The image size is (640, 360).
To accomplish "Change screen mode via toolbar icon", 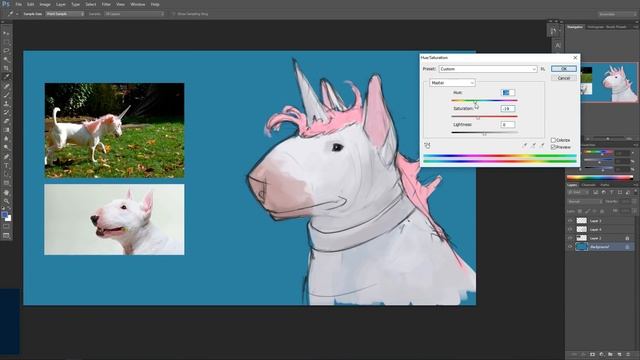I will [x=6, y=236].
